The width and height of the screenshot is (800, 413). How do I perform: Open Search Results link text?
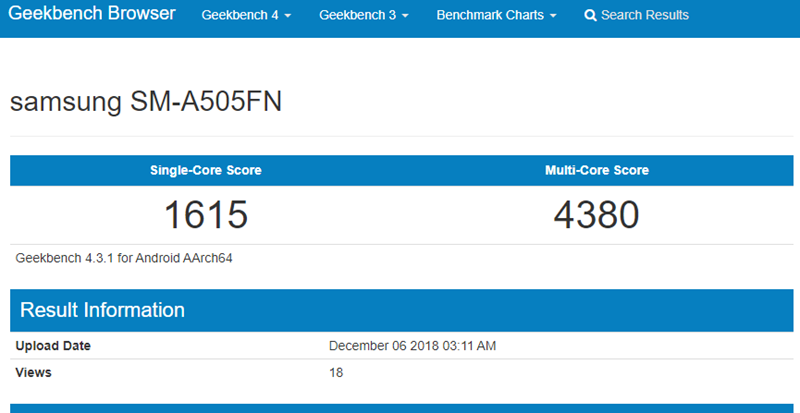(645, 15)
